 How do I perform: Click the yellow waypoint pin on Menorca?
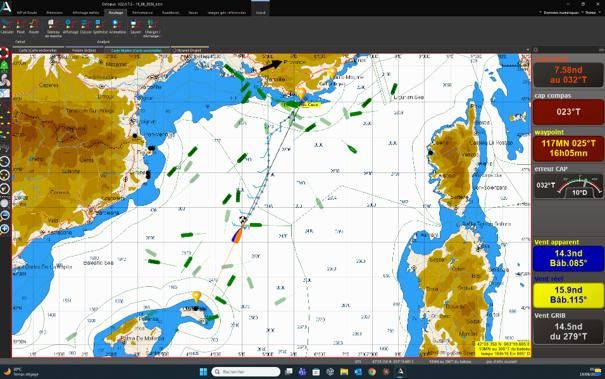(197, 296)
